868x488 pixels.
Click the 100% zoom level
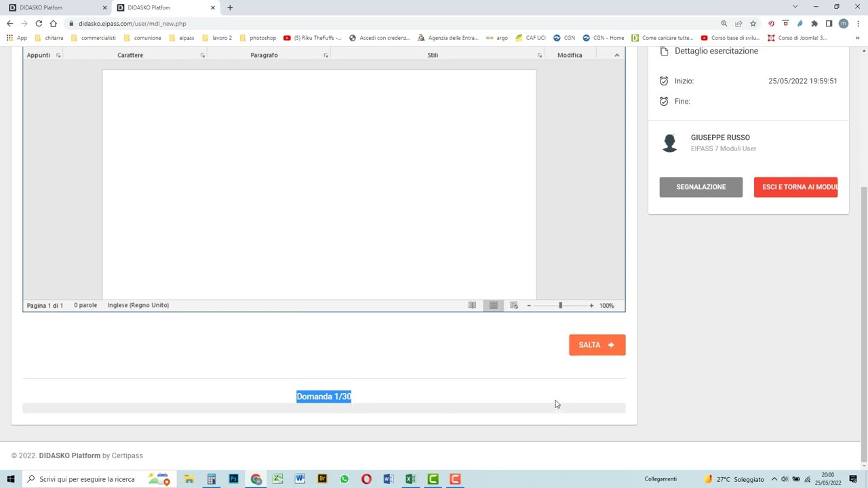[x=606, y=306]
